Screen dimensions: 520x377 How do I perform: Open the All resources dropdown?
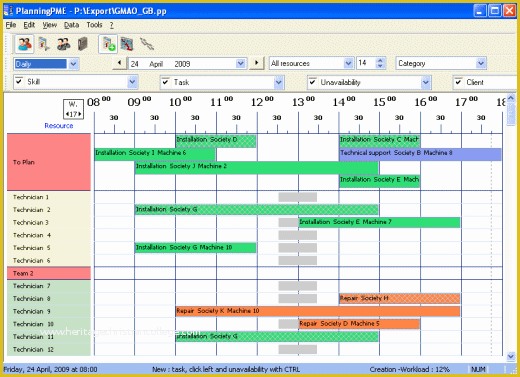click(348, 63)
